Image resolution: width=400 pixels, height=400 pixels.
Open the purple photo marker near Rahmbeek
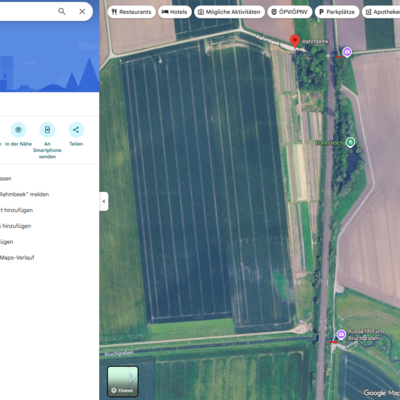click(347, 52)
